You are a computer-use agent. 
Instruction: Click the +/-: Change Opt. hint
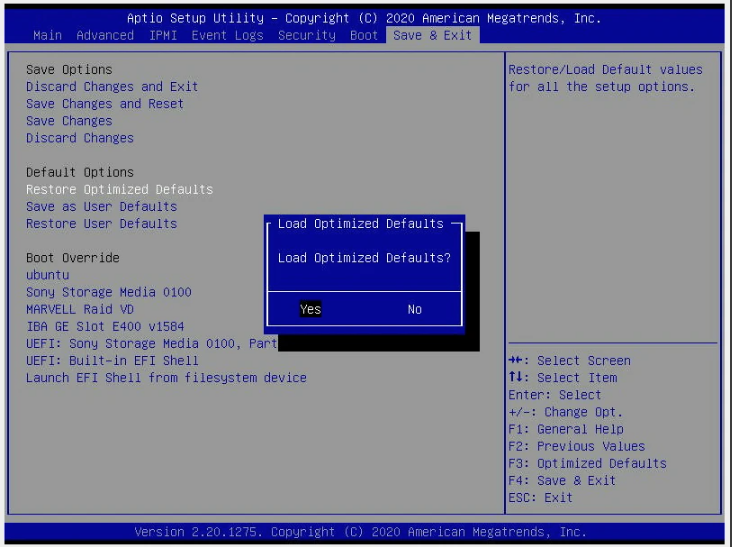point(565,412)
